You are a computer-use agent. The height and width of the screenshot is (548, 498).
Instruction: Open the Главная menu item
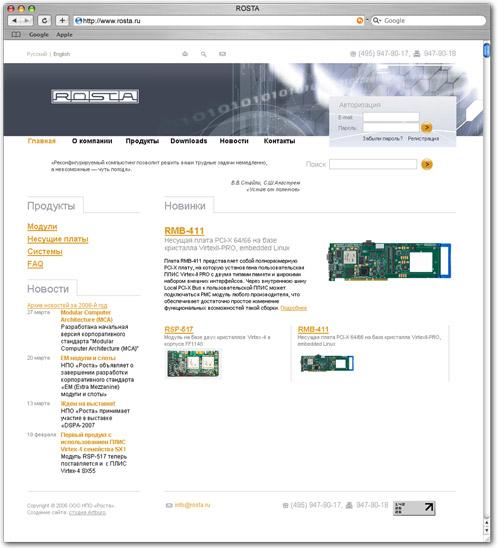[x=42, y=141]
